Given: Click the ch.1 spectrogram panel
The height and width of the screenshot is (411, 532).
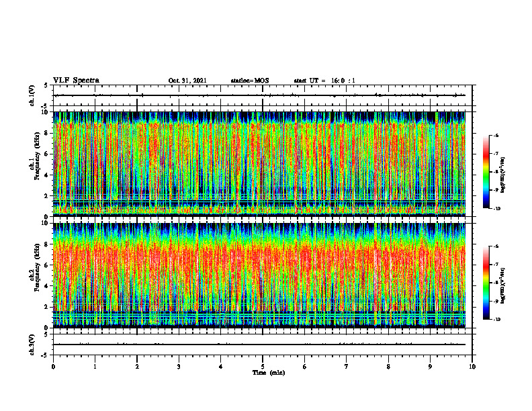Looking at the screenshot, I should (259, 164).
